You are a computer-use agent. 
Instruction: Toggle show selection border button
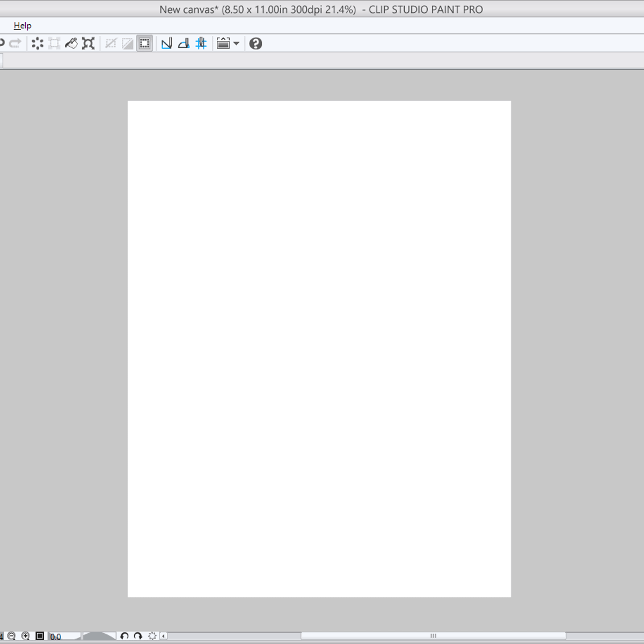pos(144,43)
